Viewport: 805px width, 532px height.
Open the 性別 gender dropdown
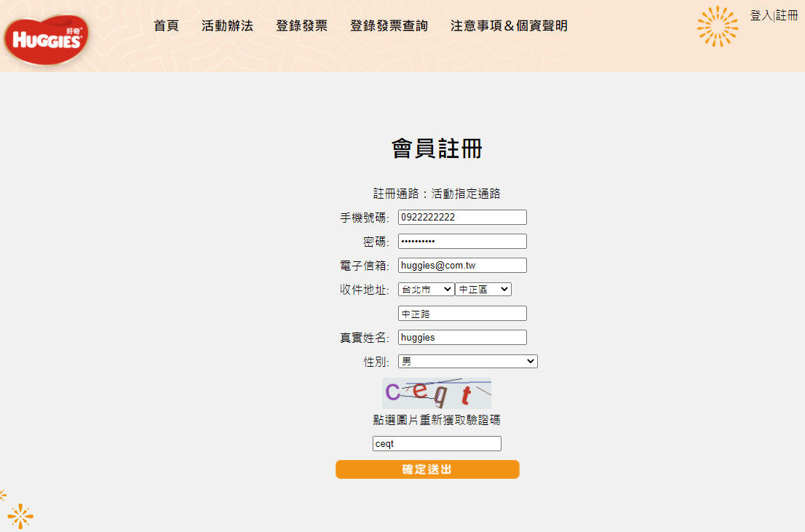(x=468, y=362)
